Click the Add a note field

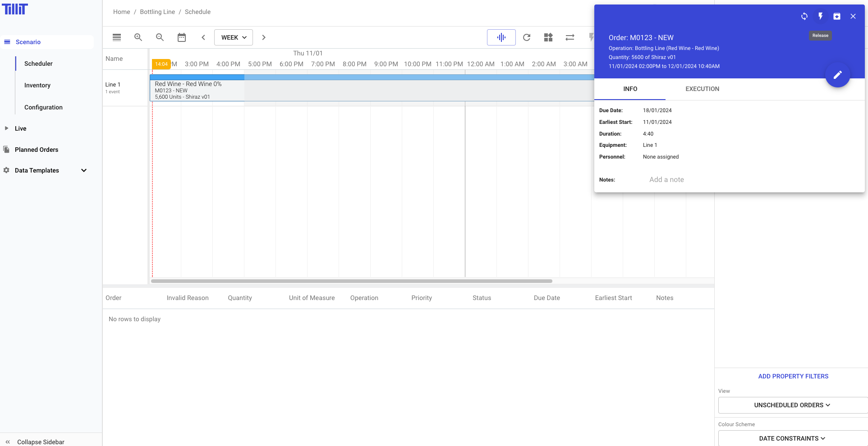point(666,180)
